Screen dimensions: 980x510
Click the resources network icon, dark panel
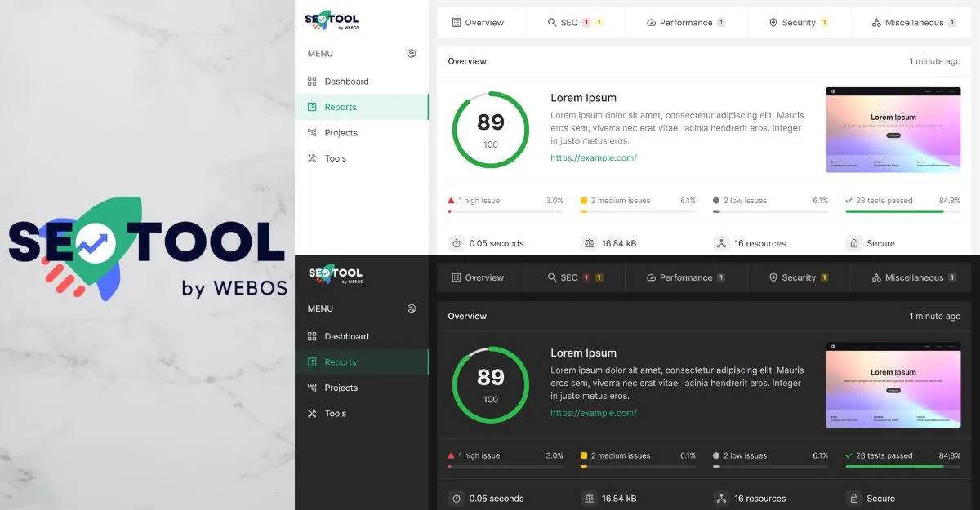tap(720, 498)
